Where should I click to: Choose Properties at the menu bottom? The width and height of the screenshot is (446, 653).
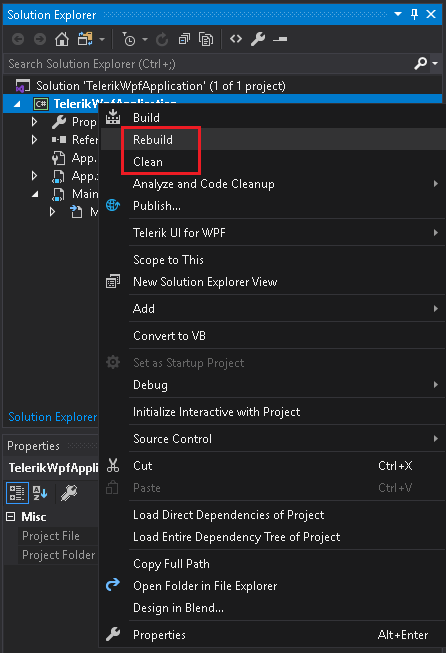coord(274,635)
